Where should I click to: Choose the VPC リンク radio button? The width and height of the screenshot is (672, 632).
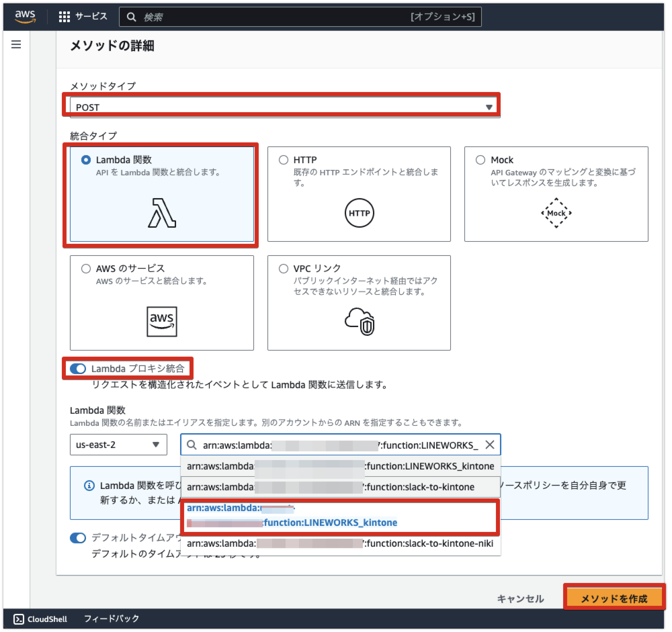(283, 268)
